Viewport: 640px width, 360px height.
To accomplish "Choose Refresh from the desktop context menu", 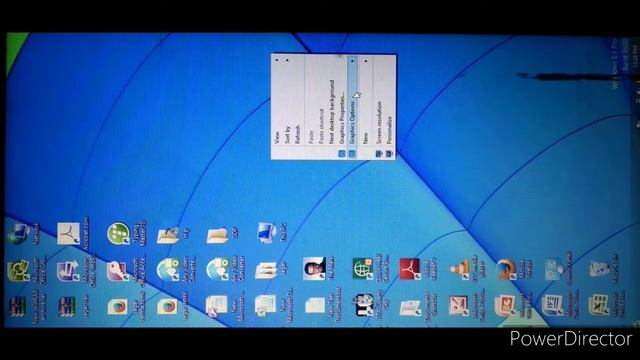I will [x=298, y=107].
